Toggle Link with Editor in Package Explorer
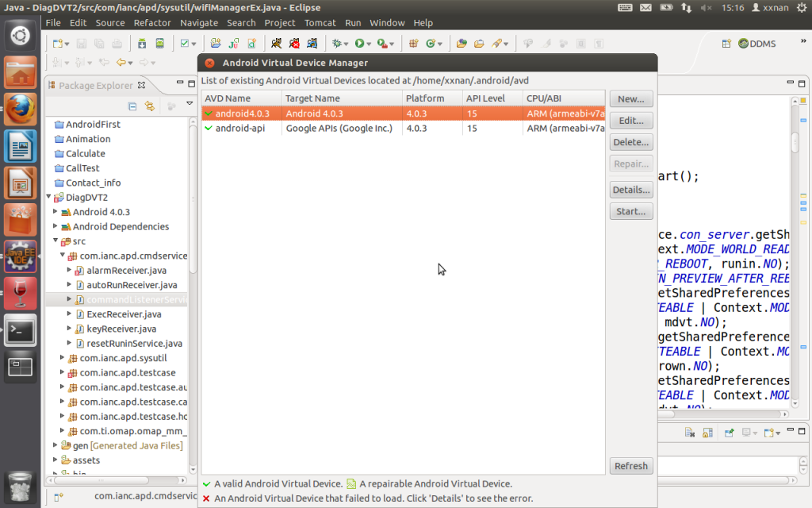 [x=150, y=106]
